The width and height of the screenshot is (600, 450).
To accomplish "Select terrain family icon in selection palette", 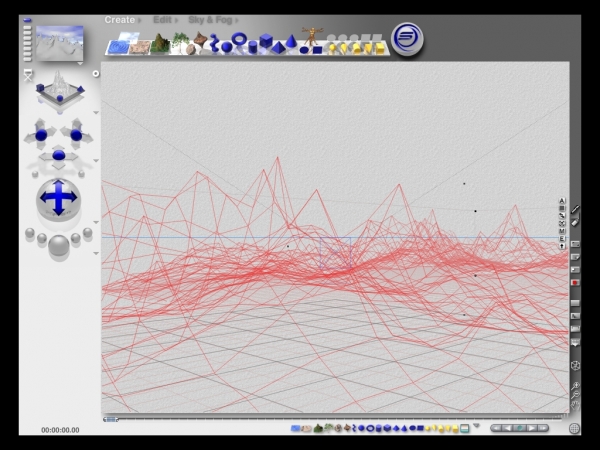I will tap(318, 429).
